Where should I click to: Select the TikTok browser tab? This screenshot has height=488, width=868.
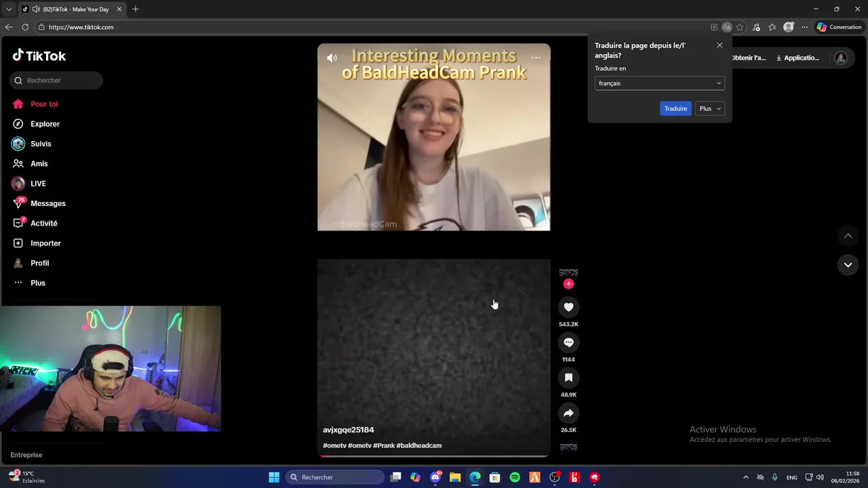click(72, 9)
